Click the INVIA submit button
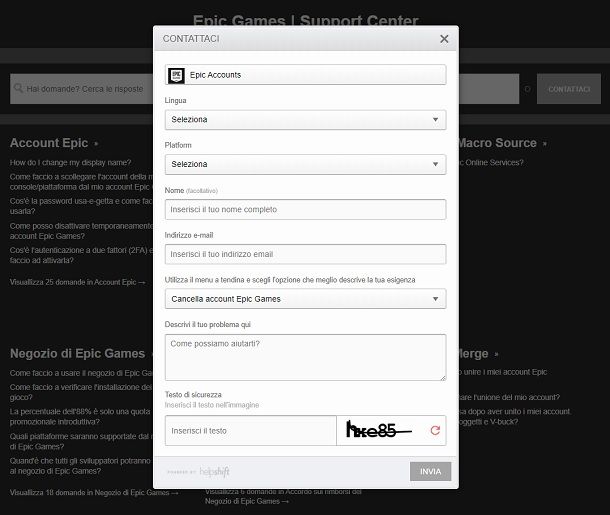The width and height of the screenshot is (610, 515). tap(430, 471)
